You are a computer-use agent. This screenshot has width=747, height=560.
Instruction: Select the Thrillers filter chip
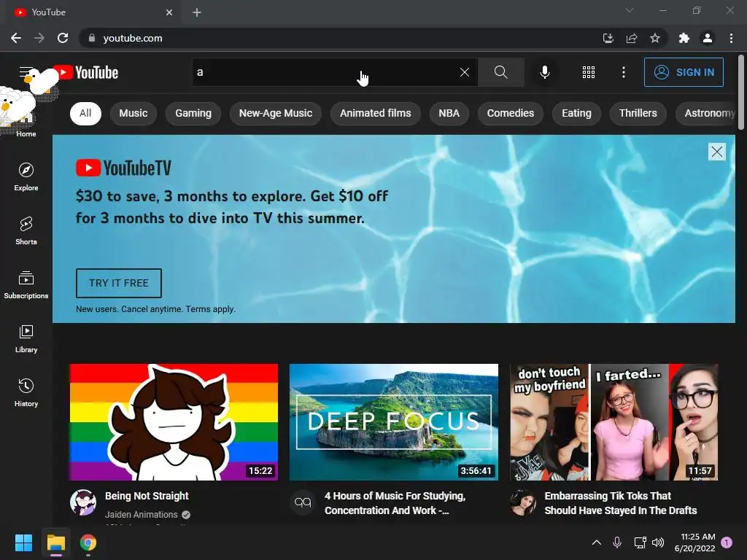point(638,113)
